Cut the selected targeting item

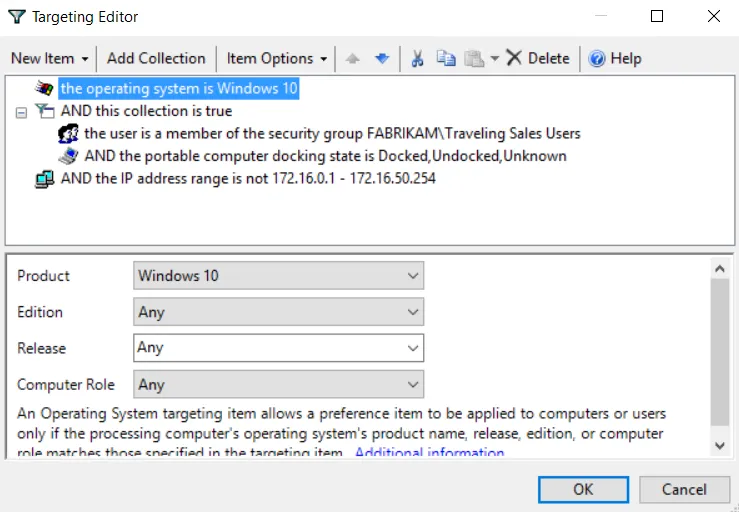pos(417,58)
